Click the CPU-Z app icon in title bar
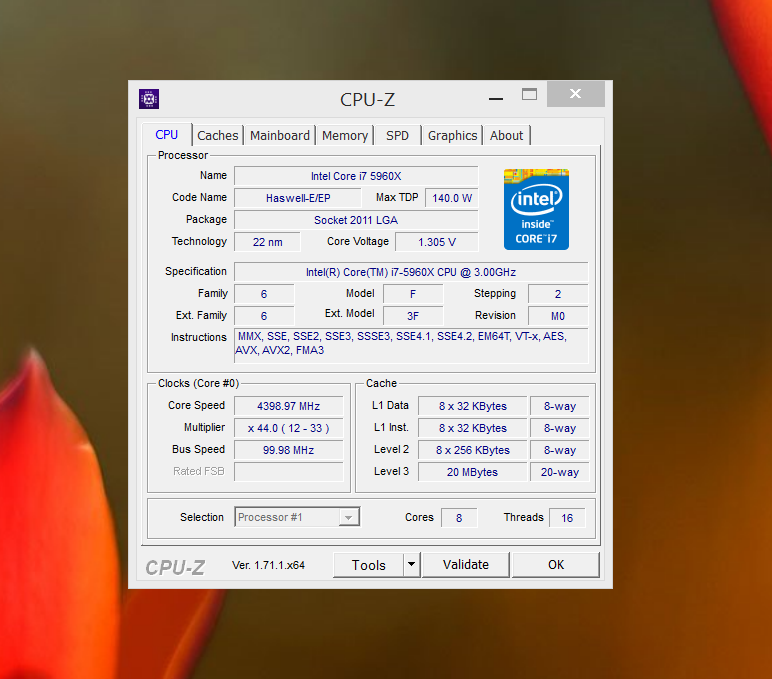 point(149,99)
